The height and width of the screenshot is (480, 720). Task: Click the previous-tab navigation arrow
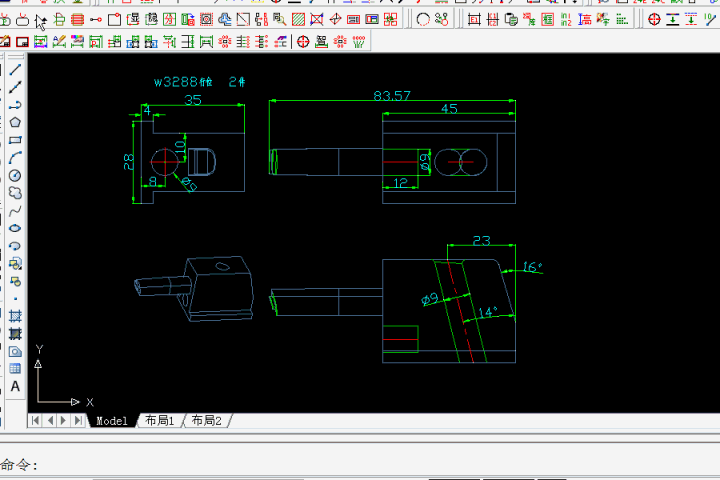[x=50, y=421]
